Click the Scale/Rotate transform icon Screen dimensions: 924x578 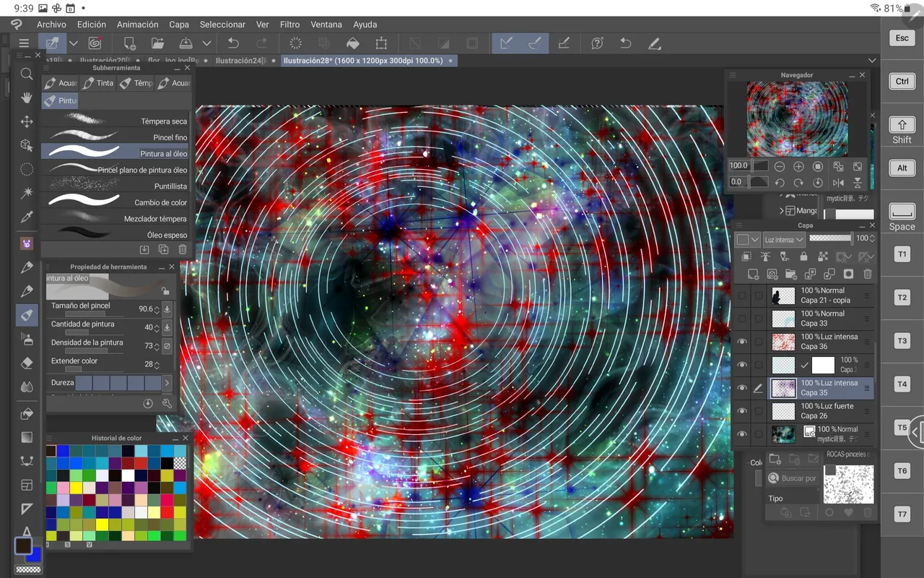point(381,43)
